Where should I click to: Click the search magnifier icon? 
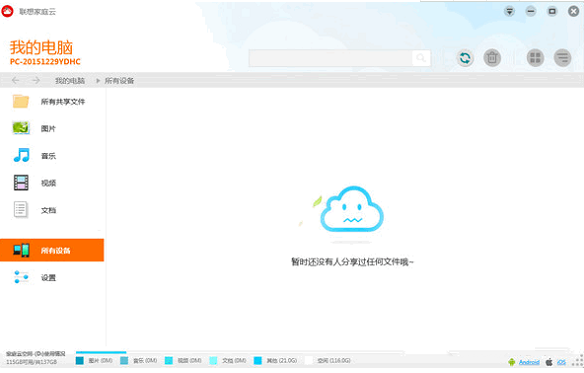point(421,58)
